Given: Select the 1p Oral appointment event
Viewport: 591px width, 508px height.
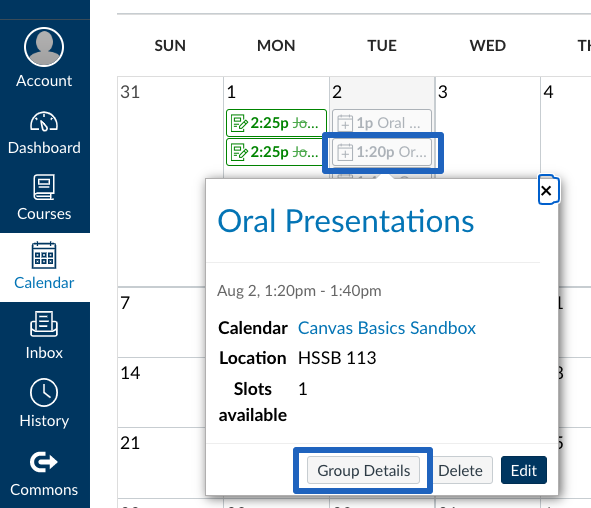Looking at the screenshot, I should pyautogui.click(x=382, y=123).
